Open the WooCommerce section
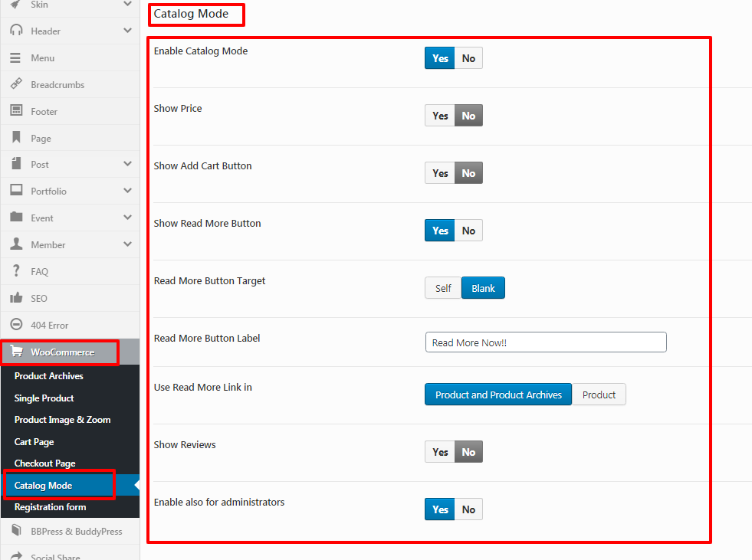The width and height of the screenshot is (752, 560). (x=70, y=352)
